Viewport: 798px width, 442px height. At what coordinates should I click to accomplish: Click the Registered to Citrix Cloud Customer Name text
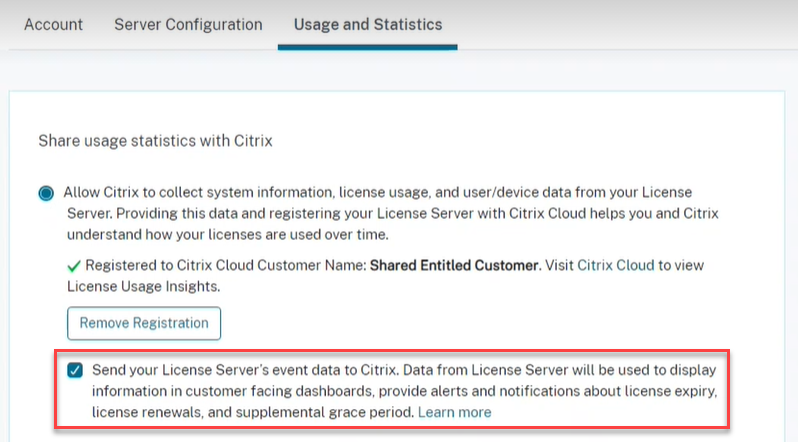click(226, 266)
